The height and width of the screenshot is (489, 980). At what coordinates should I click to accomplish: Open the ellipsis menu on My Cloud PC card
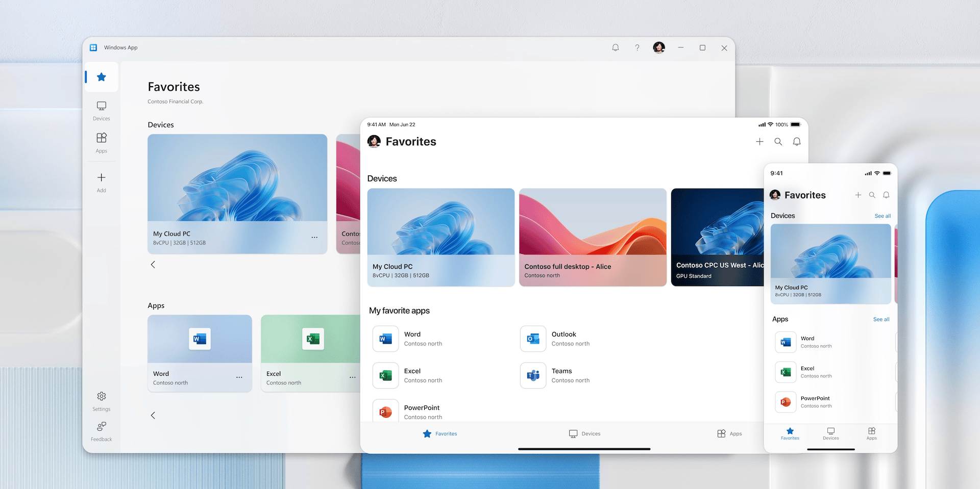point(314,238)
